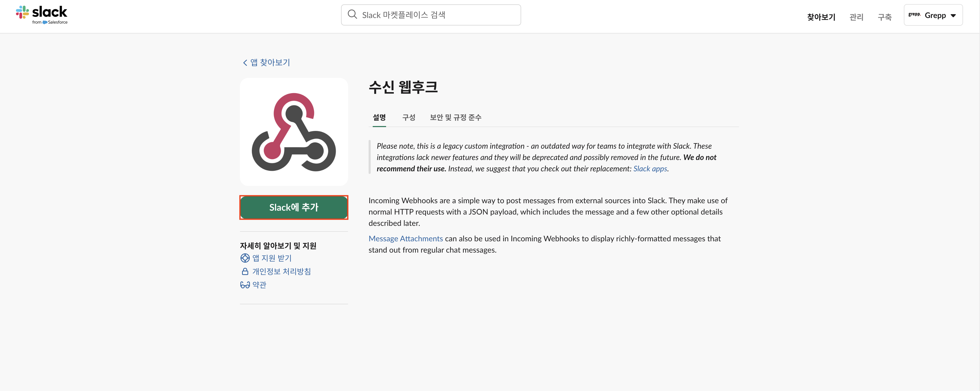
Task: Switch to the 설명 tab
Action: [x=379, y=118]
